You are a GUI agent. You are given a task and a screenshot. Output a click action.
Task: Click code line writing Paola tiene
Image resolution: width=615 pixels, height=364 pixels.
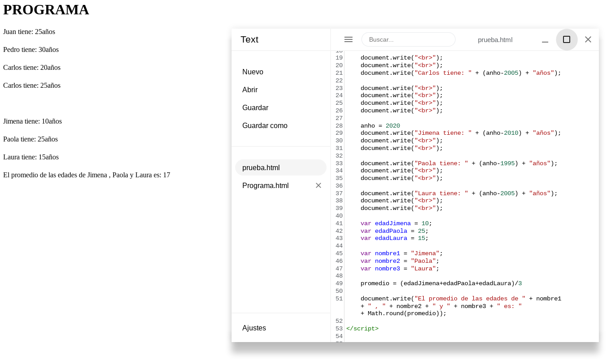coord(459,163)
